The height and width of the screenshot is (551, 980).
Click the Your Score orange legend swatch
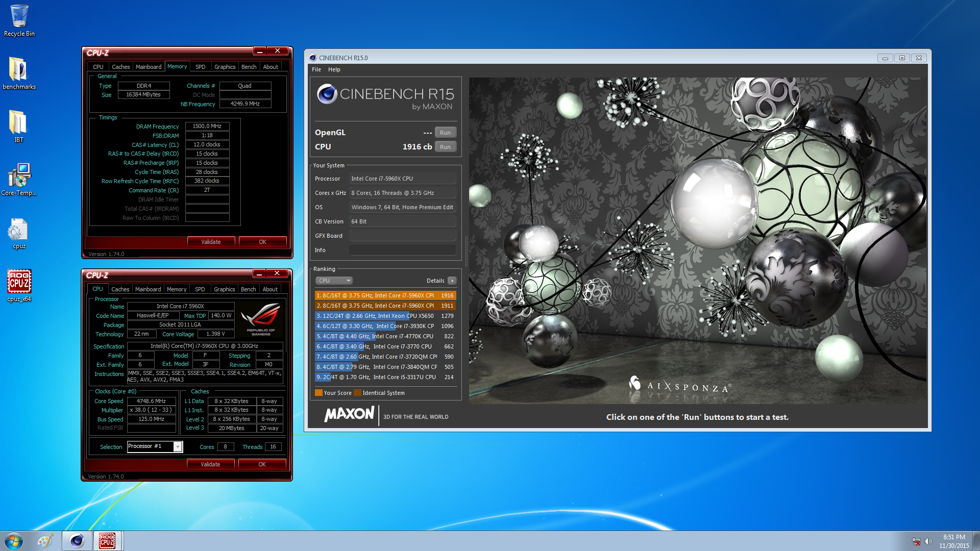(x=318, y=393)
